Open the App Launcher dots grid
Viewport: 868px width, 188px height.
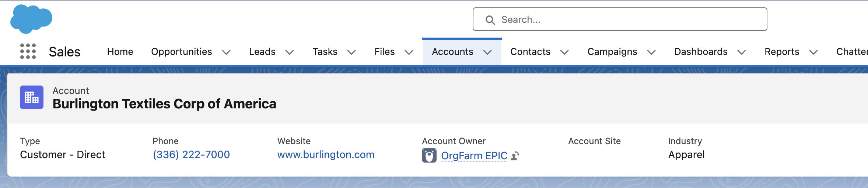click(x=28, y=51)
